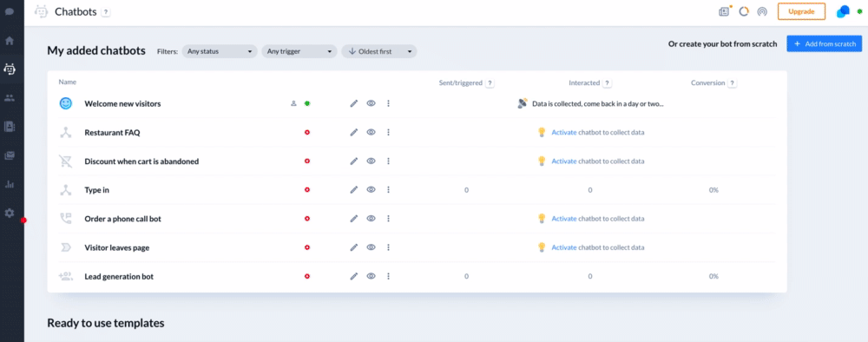Open Sent/triggered help question mark
The width and height of the screenshot is (868, 342).
tap(490, 83)
